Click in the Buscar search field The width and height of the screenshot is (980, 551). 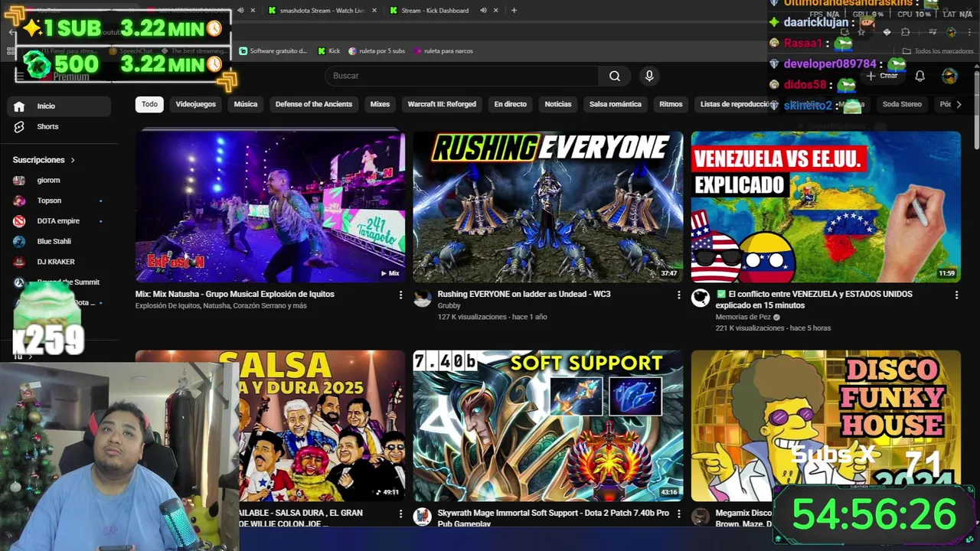pyautogui.click(x=462, y=76)
